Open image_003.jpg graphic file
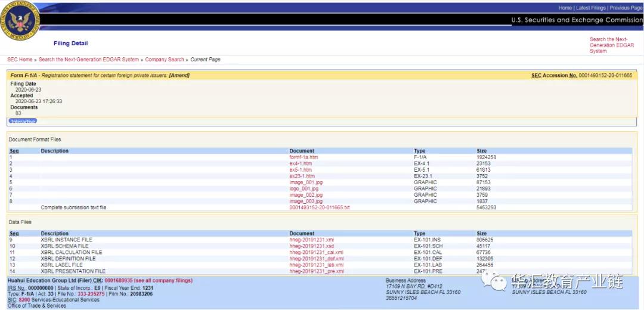This screenshot has height=310, width=644. 306,201
